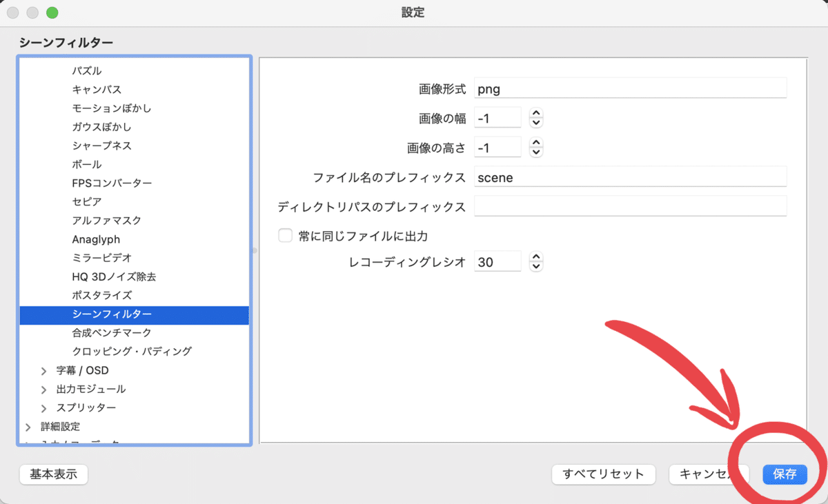Switch to 基本表示 view
828x504 pixels.
click(53, 474)
